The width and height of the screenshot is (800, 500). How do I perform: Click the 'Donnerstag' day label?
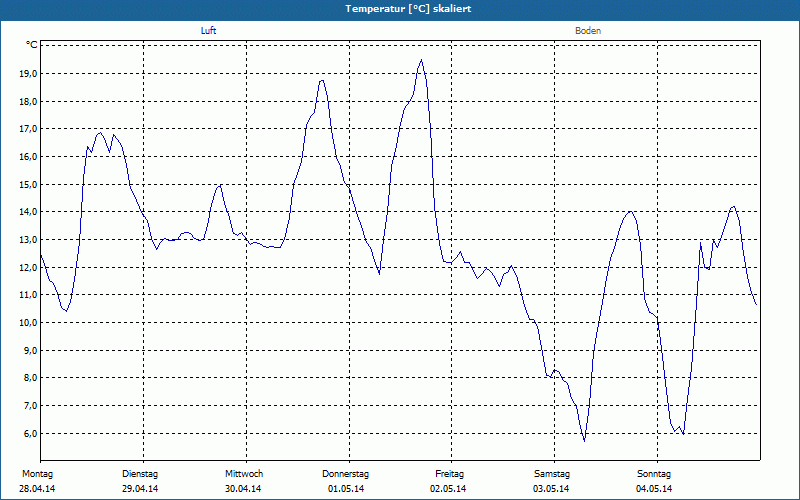(x=345, y=474)
